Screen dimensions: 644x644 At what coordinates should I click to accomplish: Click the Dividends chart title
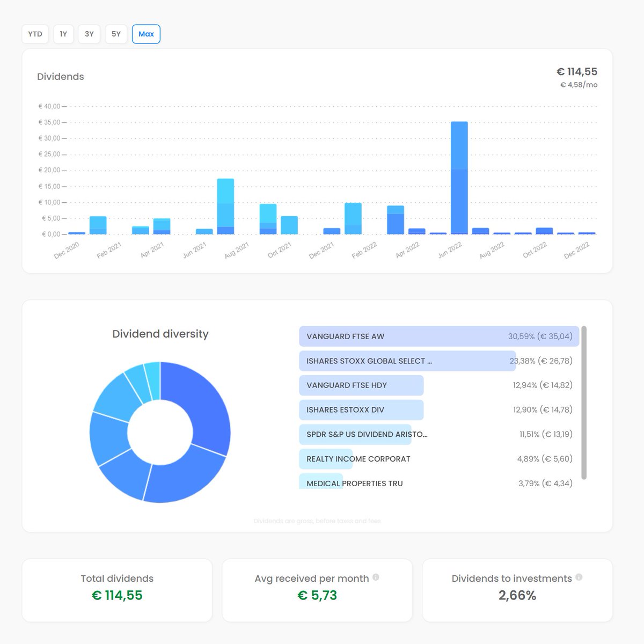[61, 77]
